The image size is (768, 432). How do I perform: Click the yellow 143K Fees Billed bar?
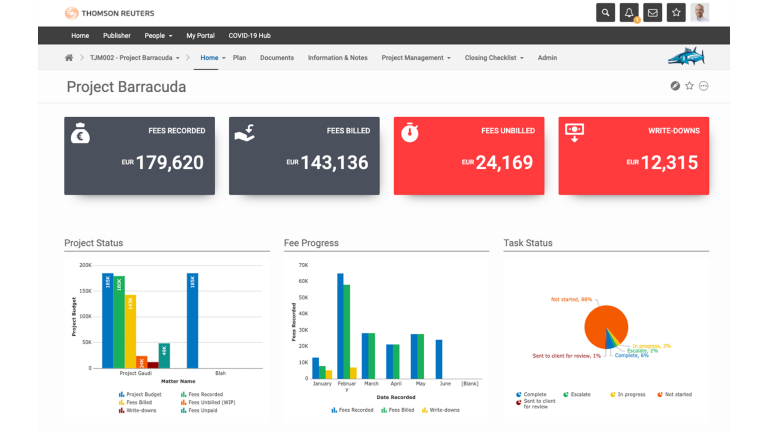[130, 331]
